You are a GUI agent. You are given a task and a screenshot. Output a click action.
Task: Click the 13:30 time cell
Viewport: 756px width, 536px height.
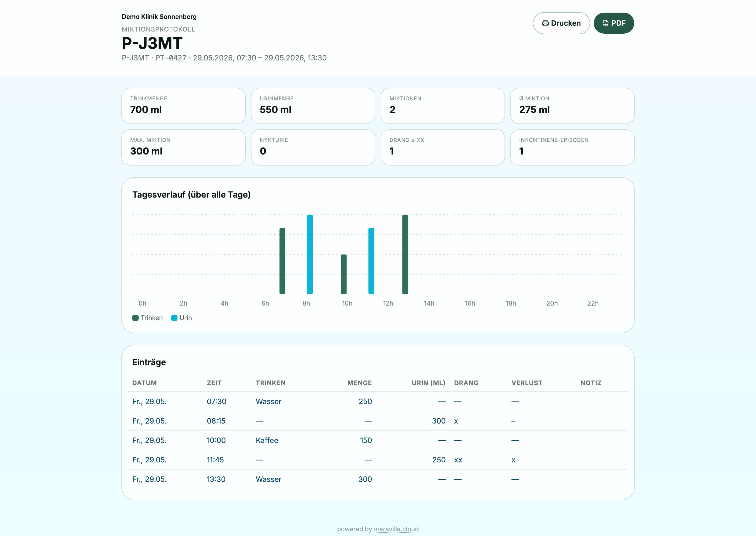tap(216, 479)
